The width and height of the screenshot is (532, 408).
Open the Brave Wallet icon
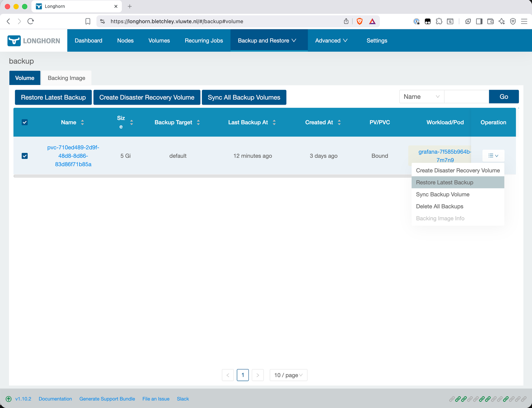point(490,21)
